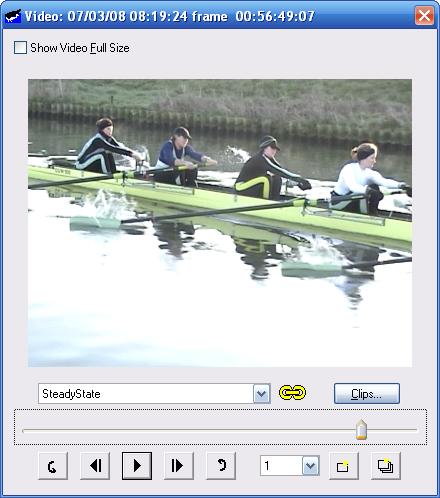Click the slider track left of the thumb
This screenshot has height=498, width=440.
[189, 430]
